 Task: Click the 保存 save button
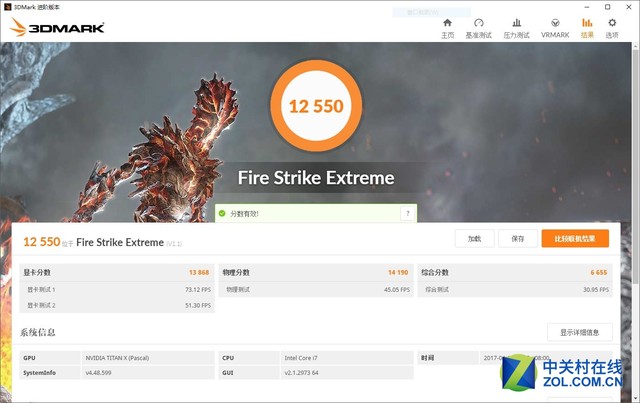[518, 238]
